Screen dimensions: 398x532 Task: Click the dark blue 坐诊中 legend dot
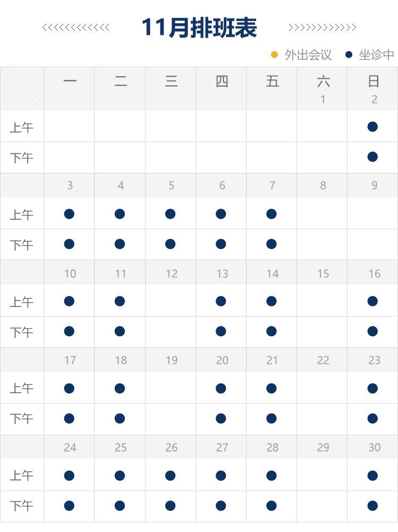pyautogui.click(x=349, y=54)
